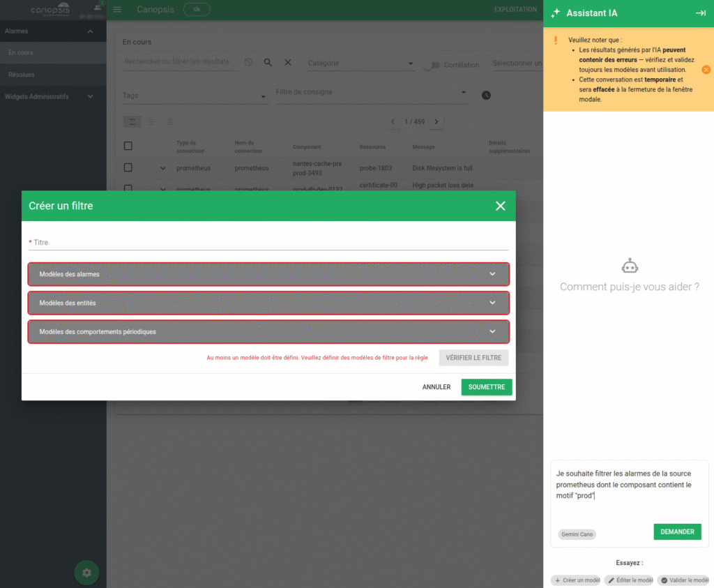Open the Tags dropdown
This screenshot has width=714, height=588.
click(195, 96)
